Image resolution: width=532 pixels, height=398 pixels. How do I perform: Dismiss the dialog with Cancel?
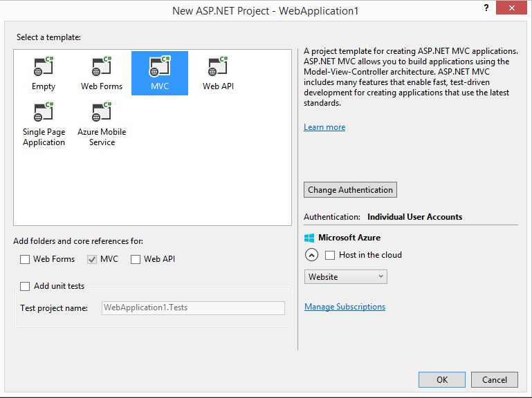click(x=495, y=380)
